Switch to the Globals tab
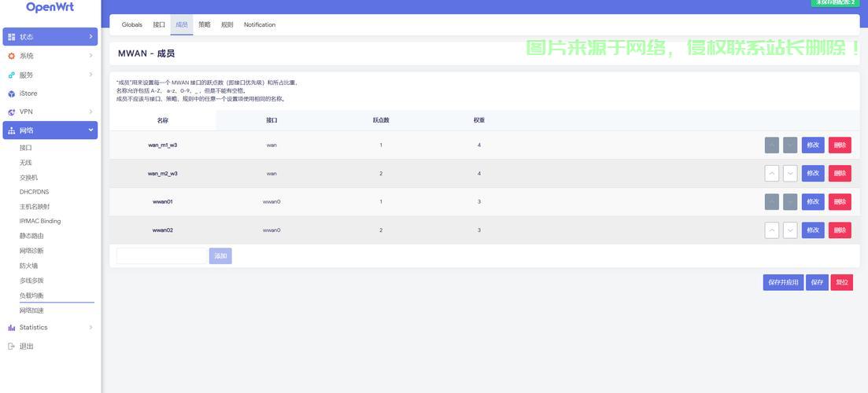This screenshot has width=868, height=393. (132, 25)
